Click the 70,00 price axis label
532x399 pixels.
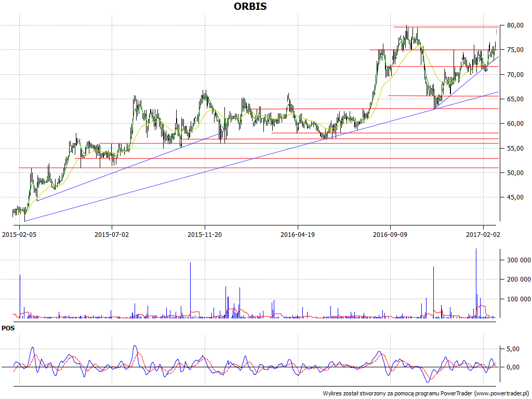point(515,75)
